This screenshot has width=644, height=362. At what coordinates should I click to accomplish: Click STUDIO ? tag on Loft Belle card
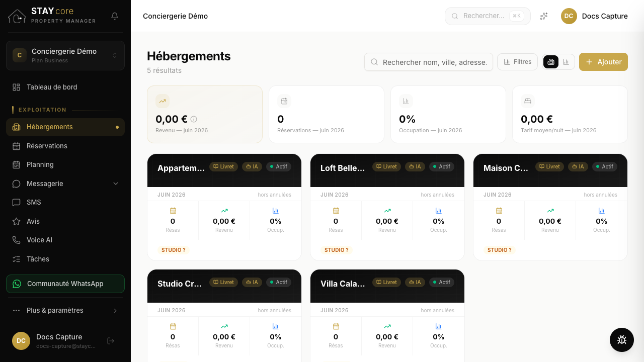point(337,250)
